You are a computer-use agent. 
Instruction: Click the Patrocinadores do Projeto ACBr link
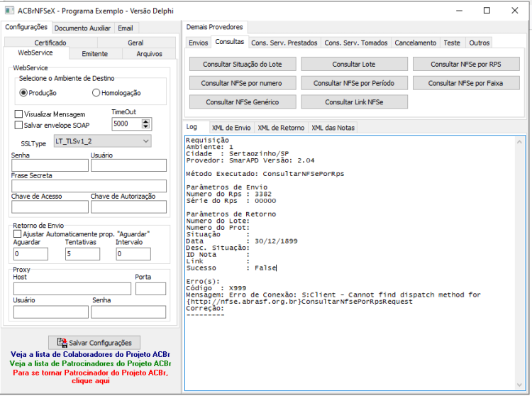click(x=90, y=363)
